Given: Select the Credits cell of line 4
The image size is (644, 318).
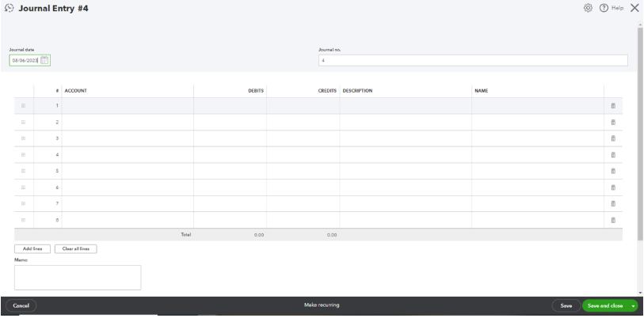Looking at the screenshot, I should (303, 155).
